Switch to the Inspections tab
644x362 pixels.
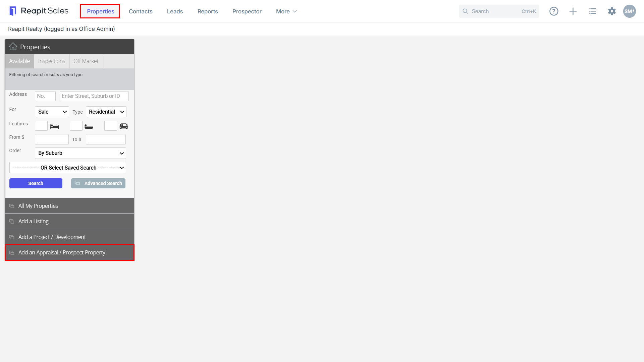click(x=52, y=61)
